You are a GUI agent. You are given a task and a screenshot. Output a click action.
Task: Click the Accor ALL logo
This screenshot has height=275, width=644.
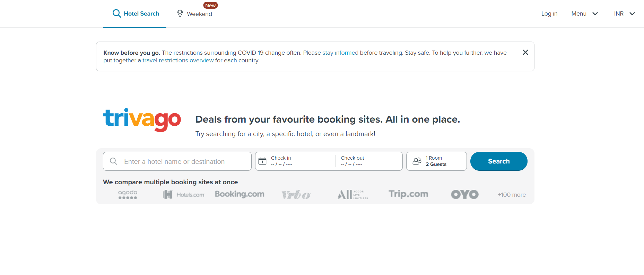pyautogui.click(x=353, y=194)
